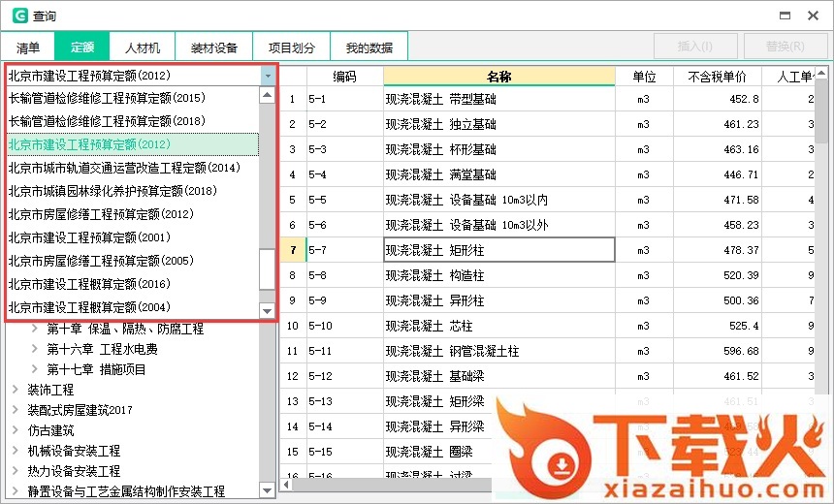Select cell 现浇混凝土 钢管混凝土柱
The image size is (834, 504).
coord(498,351)
